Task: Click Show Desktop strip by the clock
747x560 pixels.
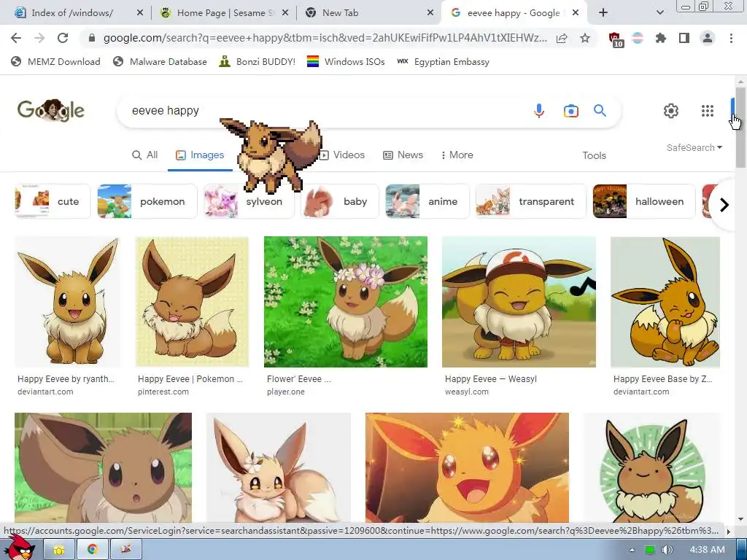Action: point(742,550)
